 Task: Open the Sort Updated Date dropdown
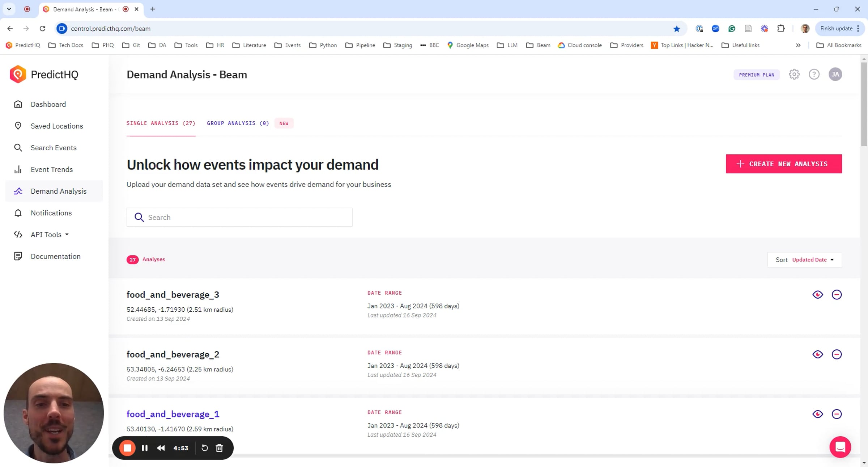click(805, 260)
